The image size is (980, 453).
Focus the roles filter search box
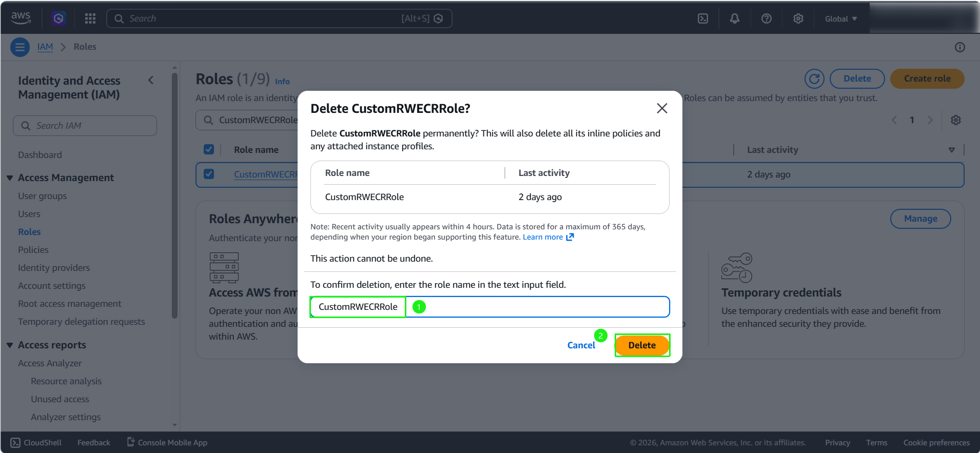pyautogui.click(x=247, y=120)
